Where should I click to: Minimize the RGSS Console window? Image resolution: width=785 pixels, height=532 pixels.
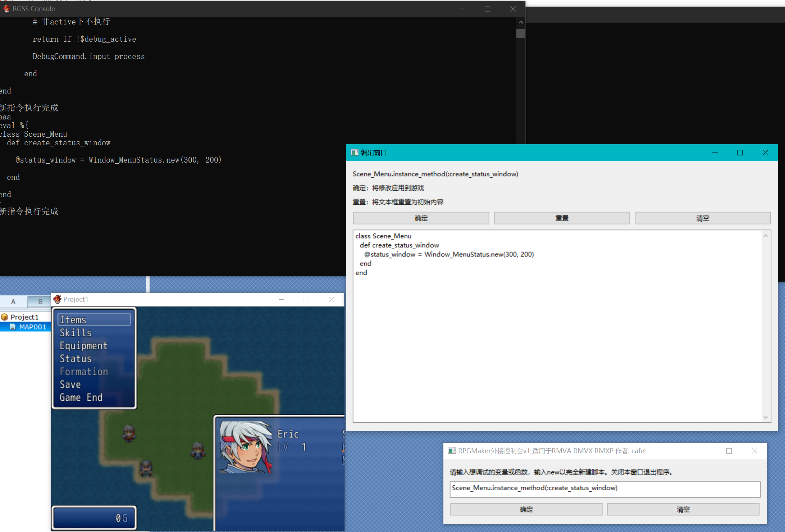tap(462, 9)
